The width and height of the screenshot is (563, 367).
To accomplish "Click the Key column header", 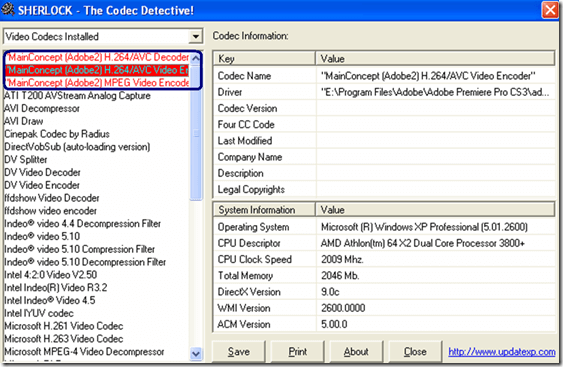I will click(264, 59).
